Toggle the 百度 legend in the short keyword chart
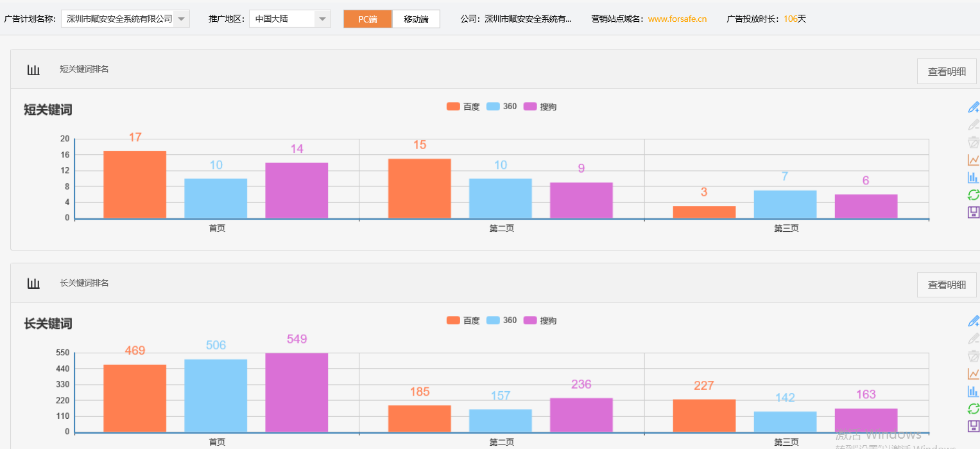The height and width of the screenshot is (449, 980). point(465,106)
